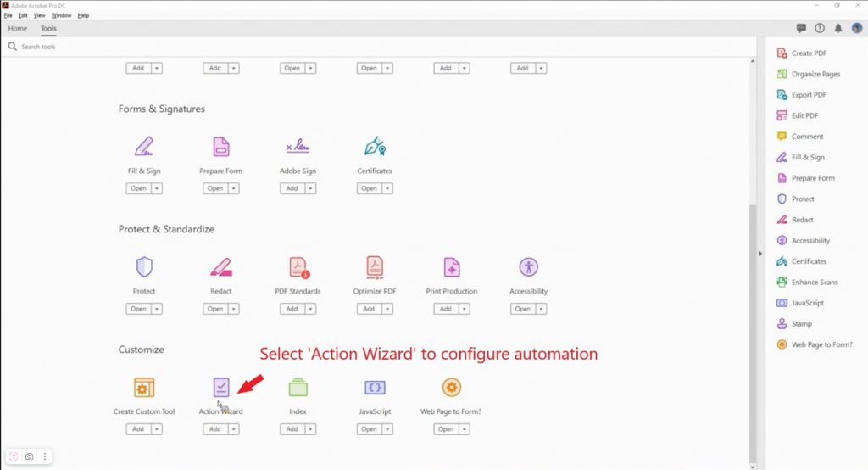Switch to the Home tab
This screenshot has width=868, height=470.
[x=17, y=28]
